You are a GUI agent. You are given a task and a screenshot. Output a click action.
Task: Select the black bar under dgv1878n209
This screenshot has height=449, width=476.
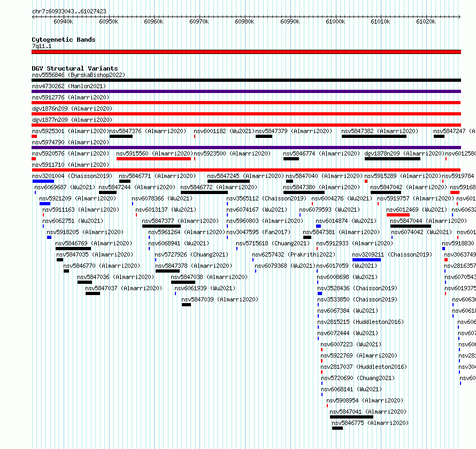(393, 159)
